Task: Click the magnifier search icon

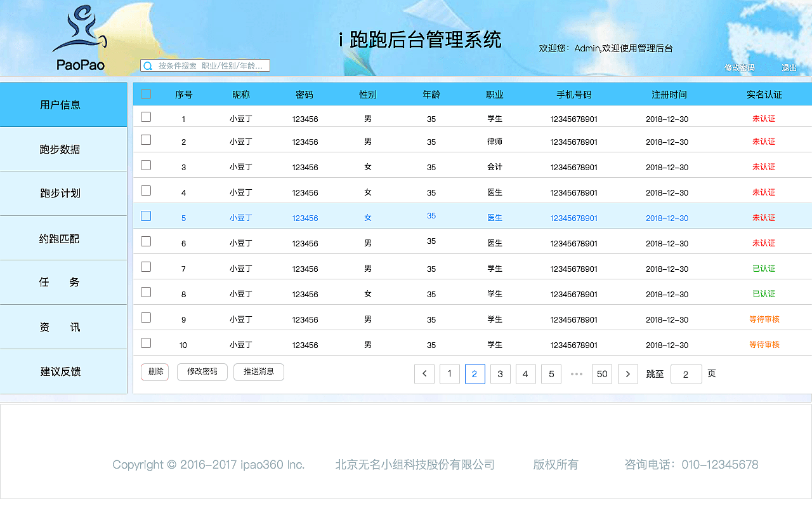Action: (148, 65)
